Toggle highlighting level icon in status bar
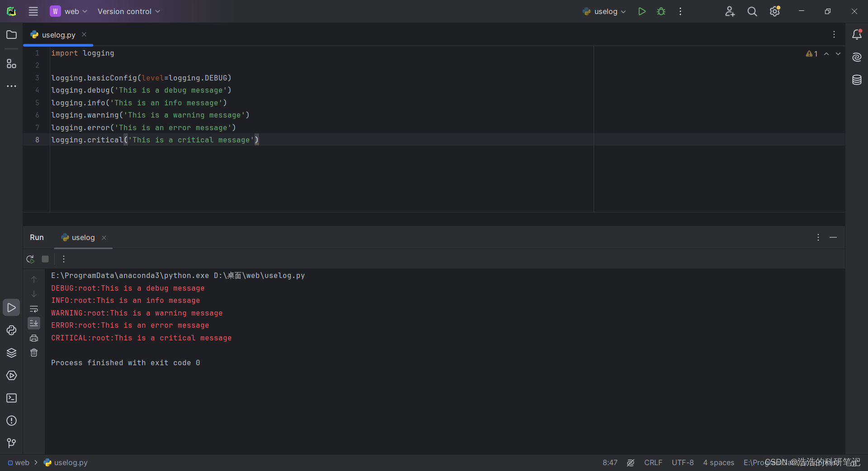The width and height of the screenshot is (868, 471). click(x=631, y=462)
